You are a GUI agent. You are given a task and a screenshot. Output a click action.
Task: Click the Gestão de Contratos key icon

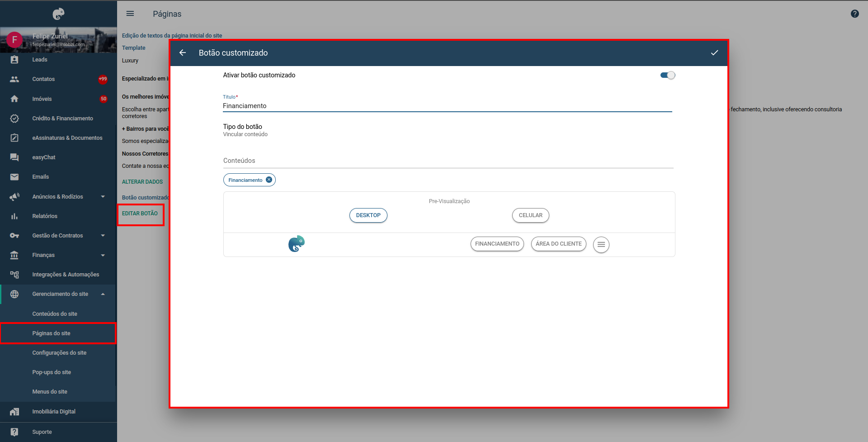14,236
